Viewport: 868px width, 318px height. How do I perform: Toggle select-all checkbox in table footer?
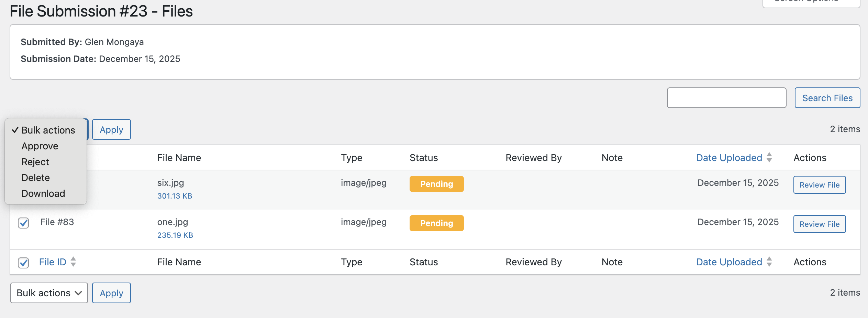pyautogui.click(x=23, y=263)
